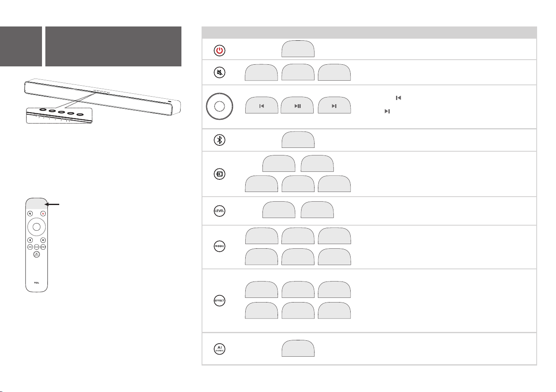Click the MODE button icon in the table
This screenshot has width=556, height=392.
pyautogui.click(x=220, y=246)
